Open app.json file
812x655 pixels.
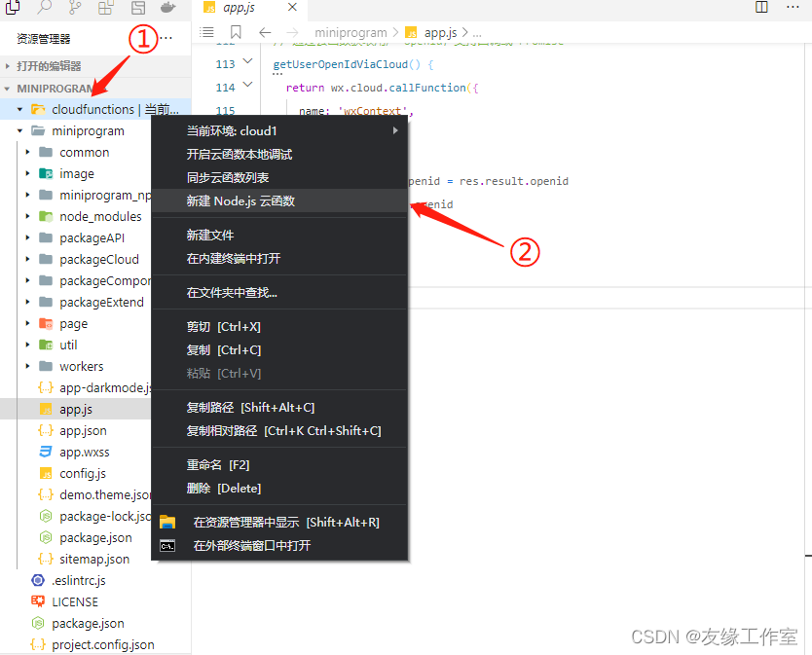point(83,431)
